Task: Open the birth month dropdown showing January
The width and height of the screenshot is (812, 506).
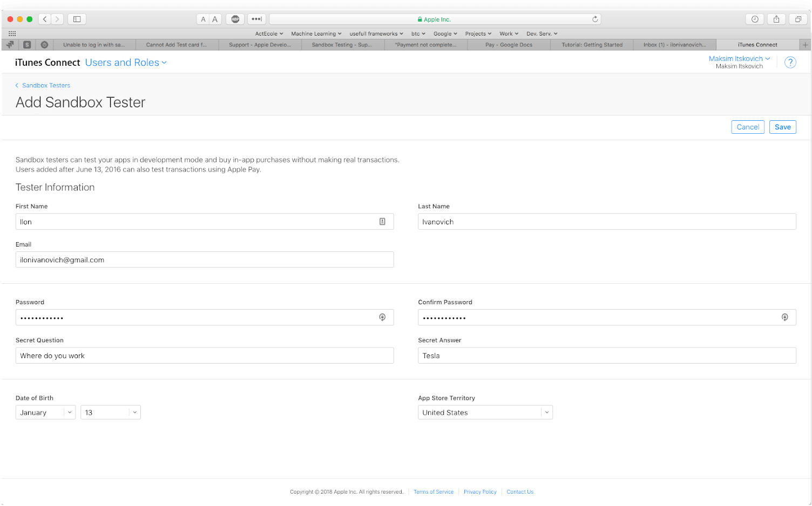Action: tap(46, 412)
